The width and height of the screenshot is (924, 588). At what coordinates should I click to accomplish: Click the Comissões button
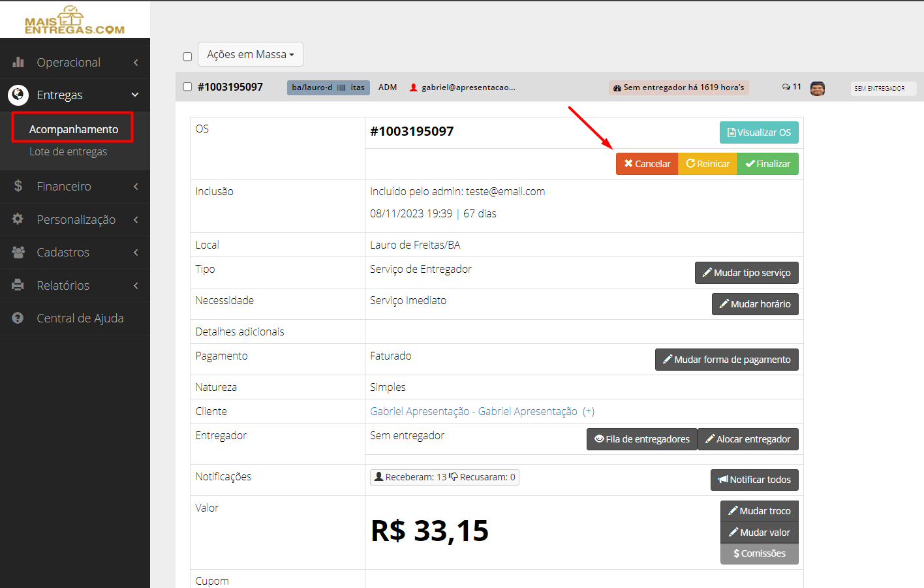click(760, 553)
